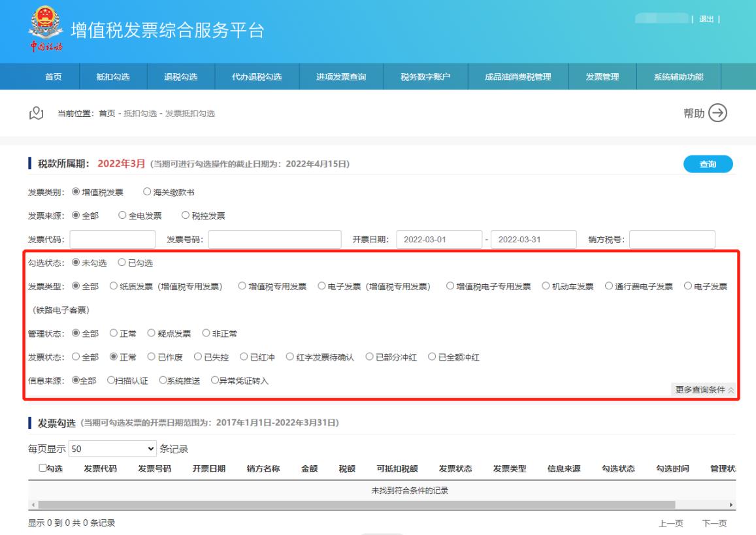The width and height of the screenshot is (756, 535).
Task: Open the 抵扣勾选 menu
Action: tap(113, 77)
